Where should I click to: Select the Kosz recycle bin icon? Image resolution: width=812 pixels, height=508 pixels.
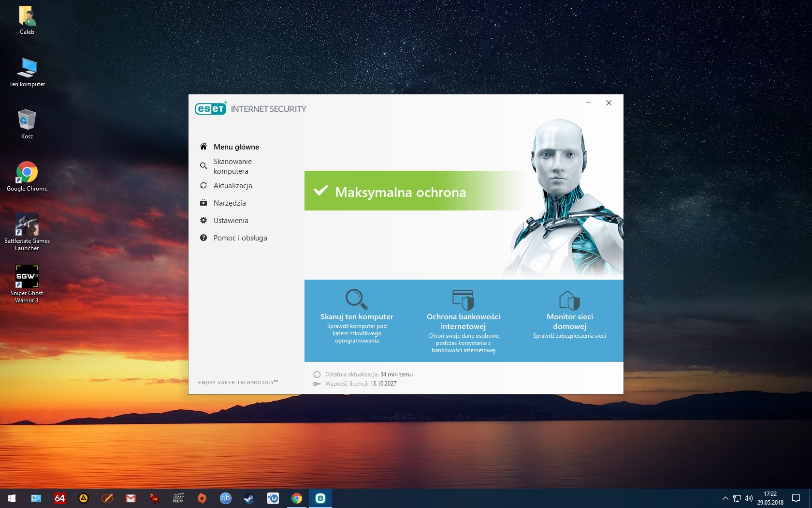pyautogui.click(x=27, y=124)
